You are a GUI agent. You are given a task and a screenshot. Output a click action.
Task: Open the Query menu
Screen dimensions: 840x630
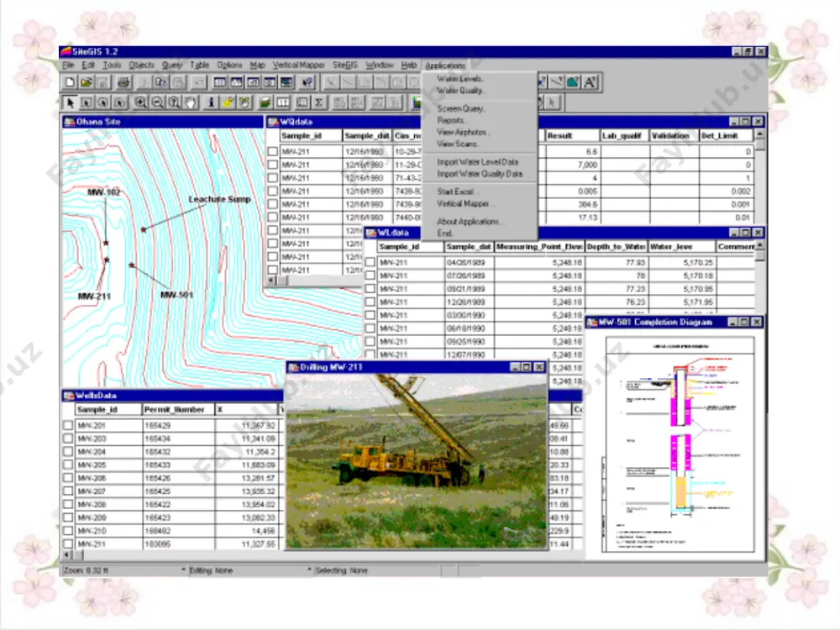click(x=172, y=65)
